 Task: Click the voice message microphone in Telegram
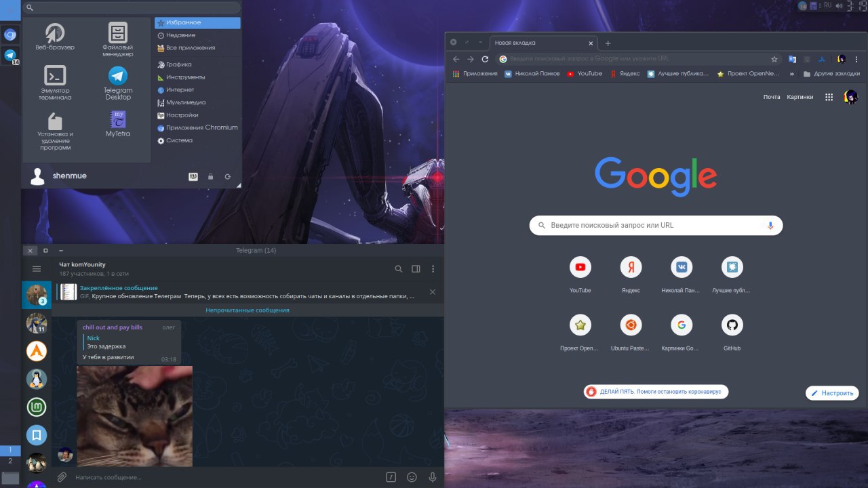[432, 477]
